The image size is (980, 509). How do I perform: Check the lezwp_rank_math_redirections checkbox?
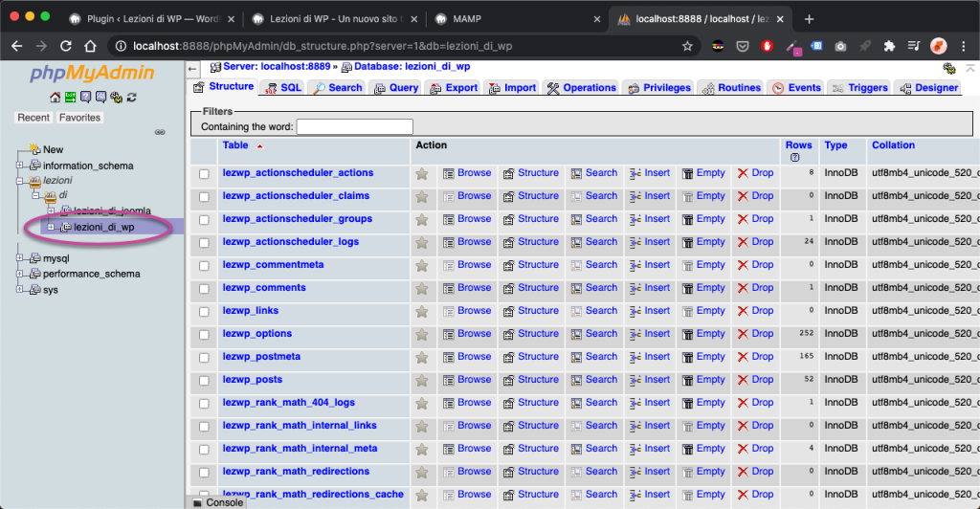[205, 473]
